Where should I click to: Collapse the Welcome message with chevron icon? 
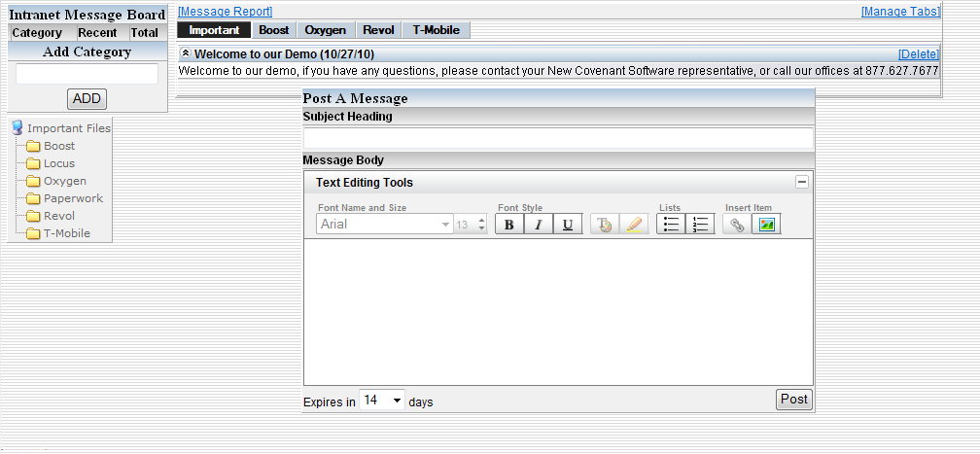186,53
